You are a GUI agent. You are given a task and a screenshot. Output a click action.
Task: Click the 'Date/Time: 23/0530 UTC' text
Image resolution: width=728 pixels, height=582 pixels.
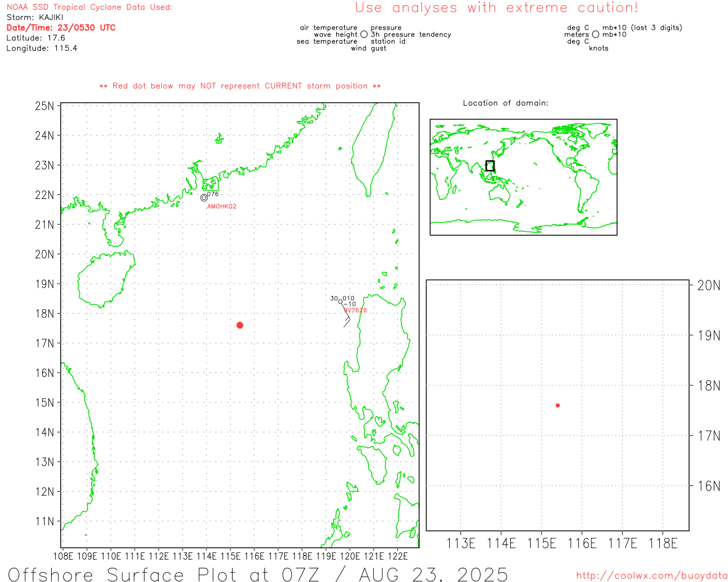[61, 28]
